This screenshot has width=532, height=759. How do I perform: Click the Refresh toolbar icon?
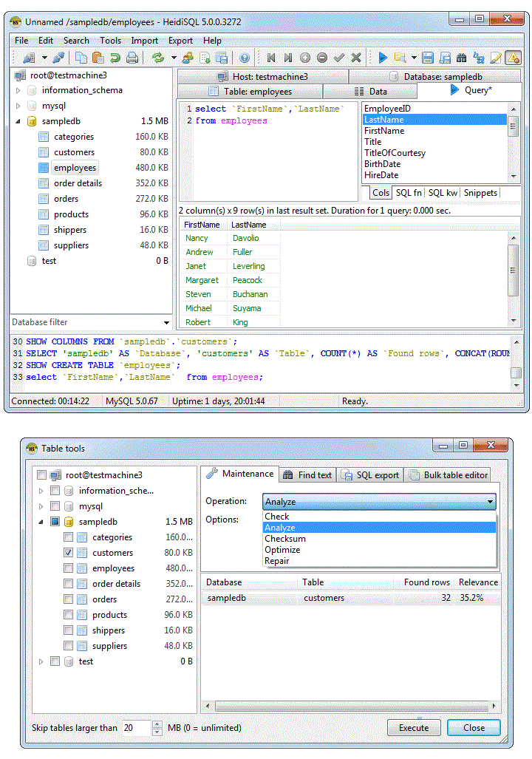point(157,58)
